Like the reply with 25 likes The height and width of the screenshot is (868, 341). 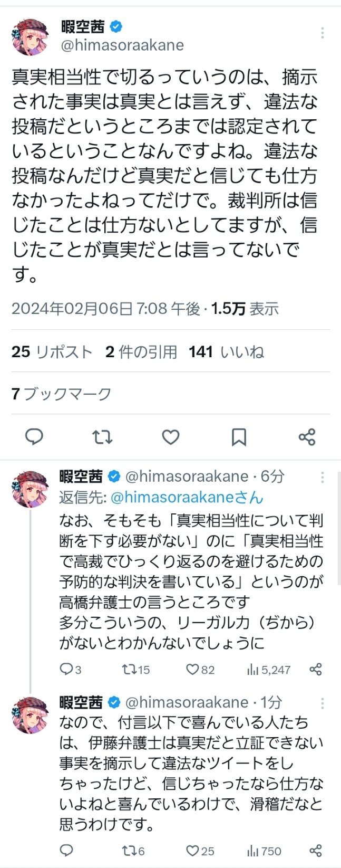pyautogui.click(x=192, y=851)
